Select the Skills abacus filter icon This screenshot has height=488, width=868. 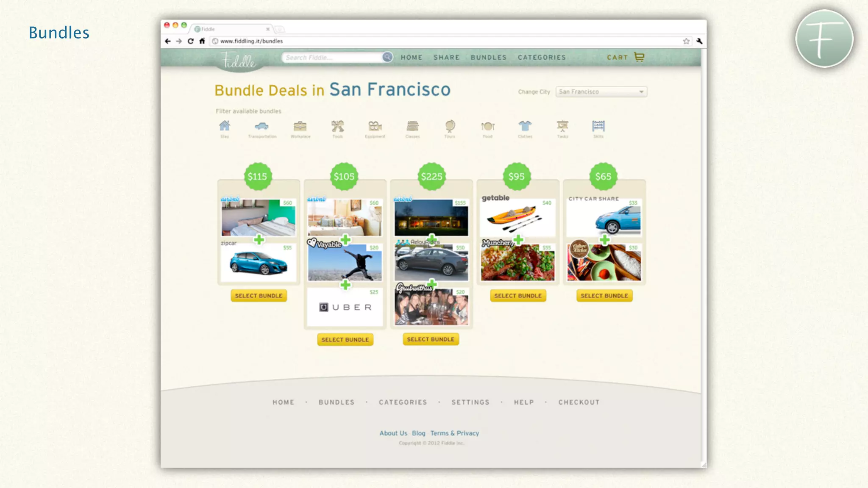pos(598,126)
